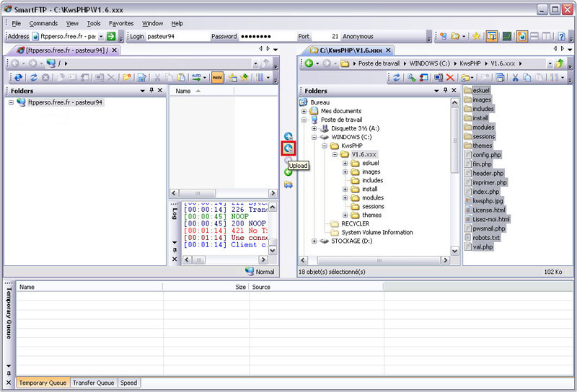The width and height of the screenshot is (577, 392).
Task: Click the Help question mark icon
Action: tap(561, 37)
